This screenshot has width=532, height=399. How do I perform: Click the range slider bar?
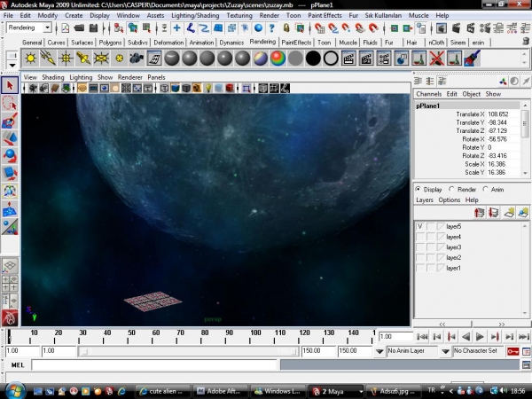(x=189, y=351)
